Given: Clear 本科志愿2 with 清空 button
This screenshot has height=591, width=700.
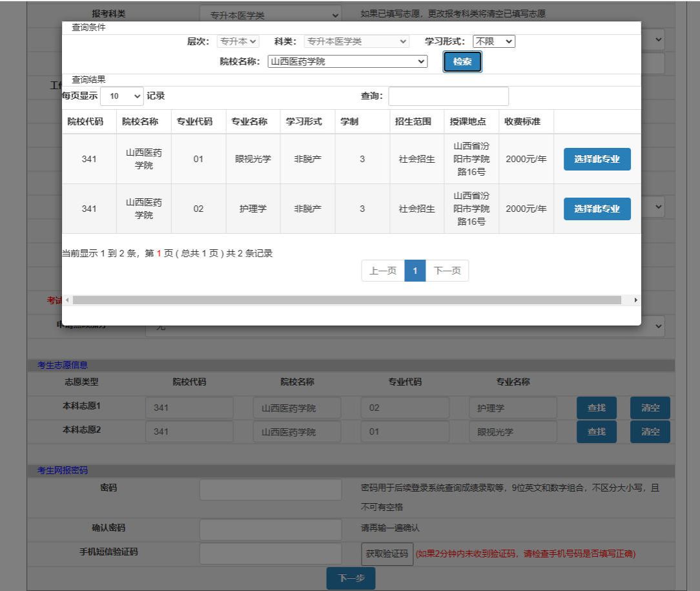Looking at the screenshot, I should point(650,431).
